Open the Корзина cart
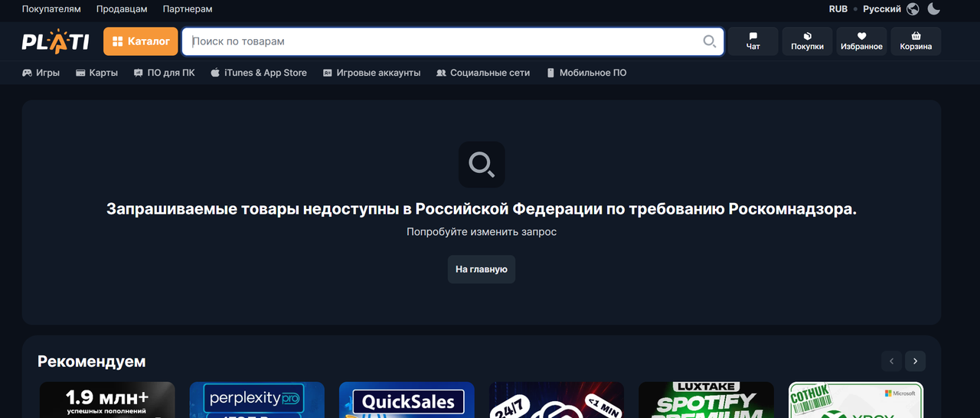Viewport: 980px width, 418px height. (916, 41)
